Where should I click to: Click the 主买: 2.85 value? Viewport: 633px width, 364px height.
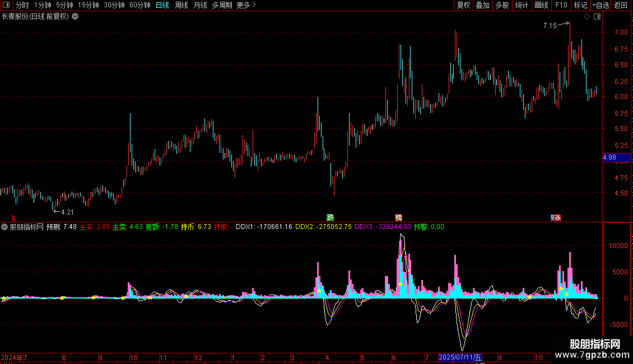click(95, 227)
